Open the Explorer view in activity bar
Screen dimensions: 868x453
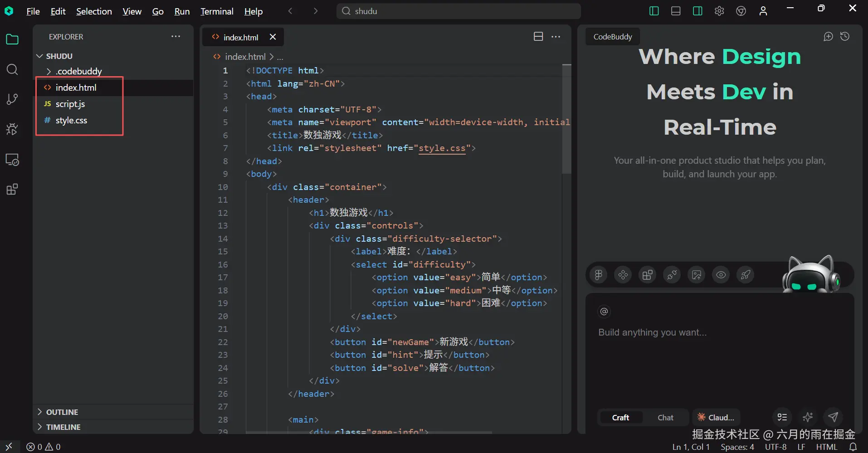point(12,39)
